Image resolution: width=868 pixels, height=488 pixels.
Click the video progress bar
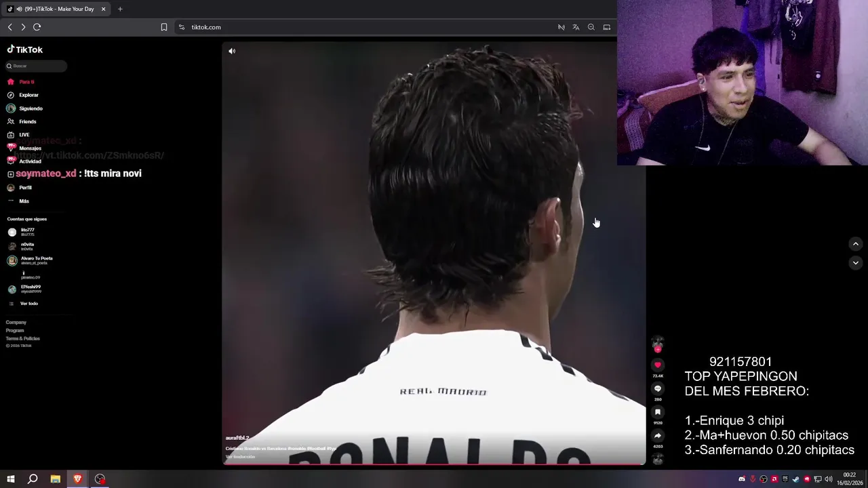(x=434, y=464)
